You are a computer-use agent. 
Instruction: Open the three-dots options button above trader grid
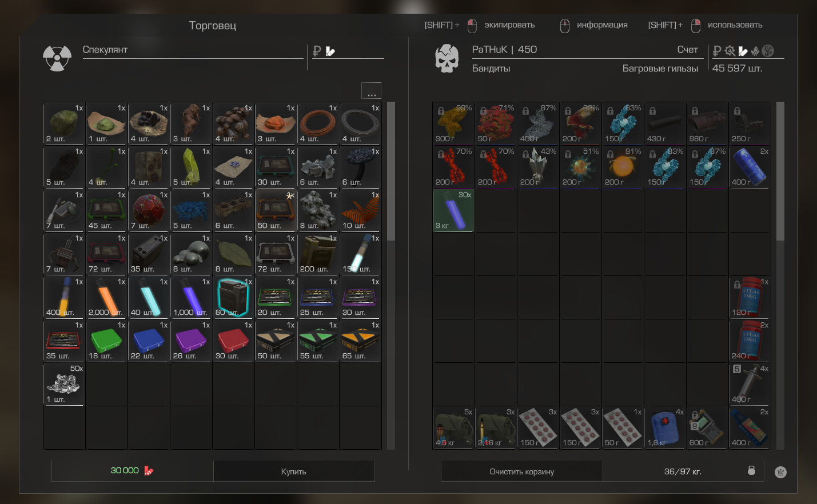[371, 91]
